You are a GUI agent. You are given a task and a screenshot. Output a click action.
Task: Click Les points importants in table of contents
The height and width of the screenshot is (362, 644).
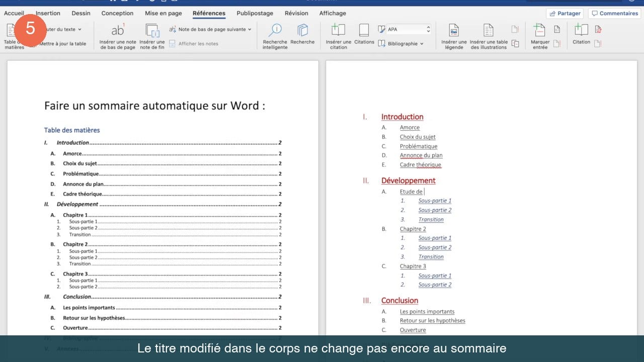point(166,308)
